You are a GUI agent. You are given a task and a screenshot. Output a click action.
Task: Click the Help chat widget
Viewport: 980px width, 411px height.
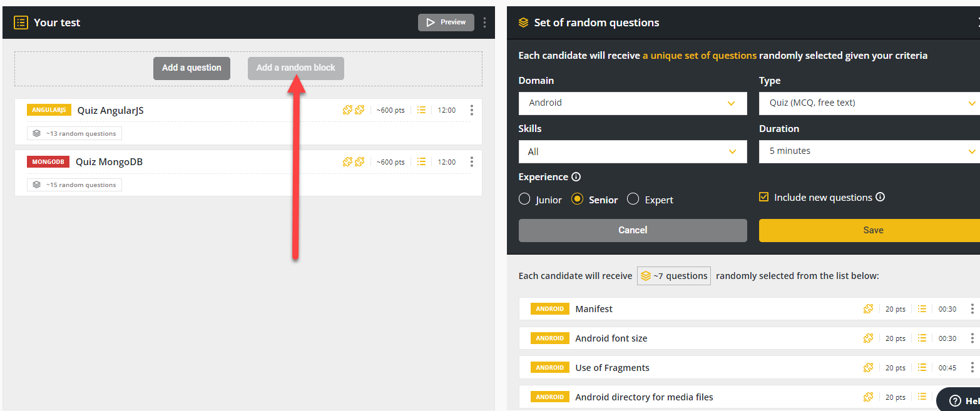click(960, 400)
